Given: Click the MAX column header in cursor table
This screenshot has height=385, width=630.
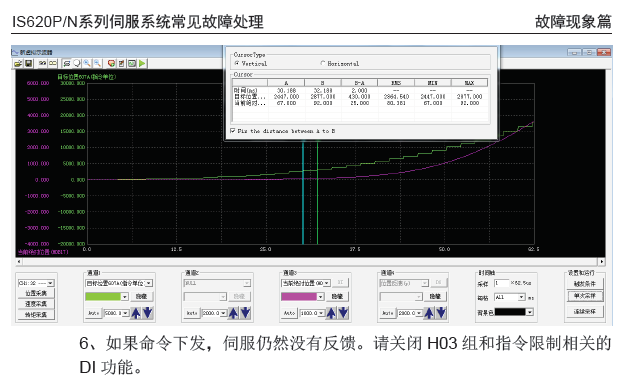Looking at the screenshot, I should [x=469, y=83].
